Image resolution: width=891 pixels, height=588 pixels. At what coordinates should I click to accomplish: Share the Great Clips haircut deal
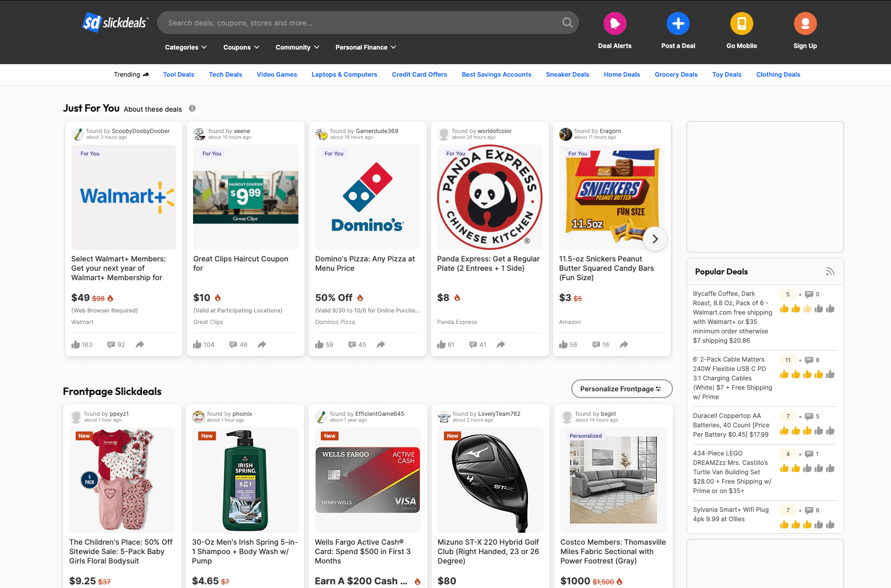tap(262, 344)
